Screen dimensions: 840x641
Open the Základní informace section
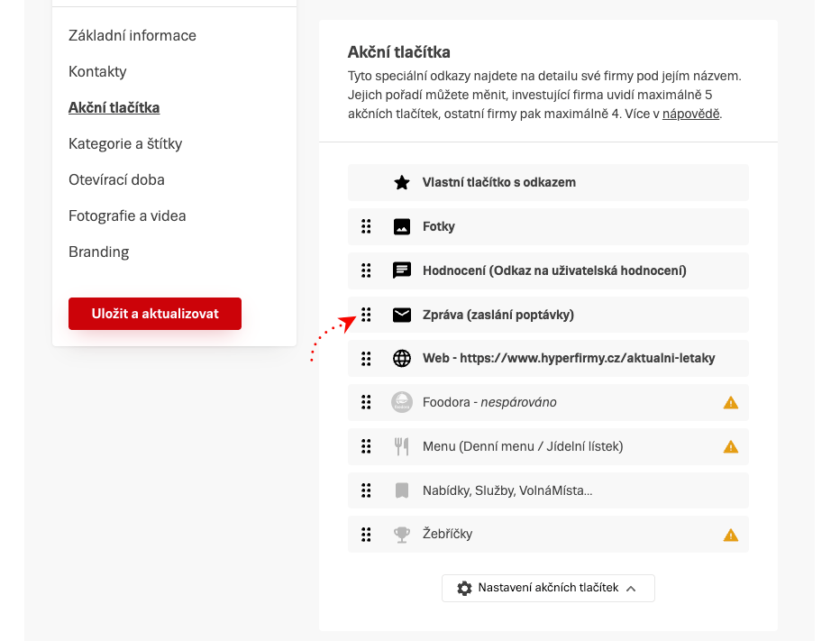[x=132, y=36]
